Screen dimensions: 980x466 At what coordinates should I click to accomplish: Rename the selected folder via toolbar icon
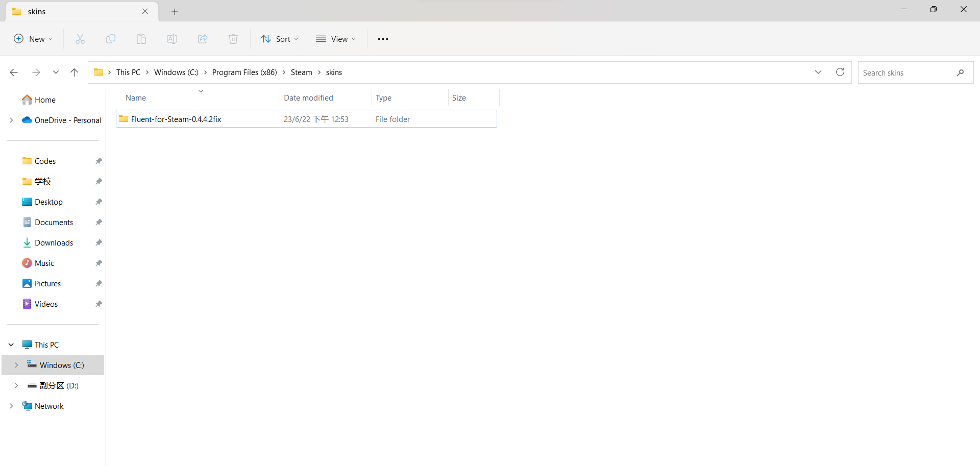point(172,39)
